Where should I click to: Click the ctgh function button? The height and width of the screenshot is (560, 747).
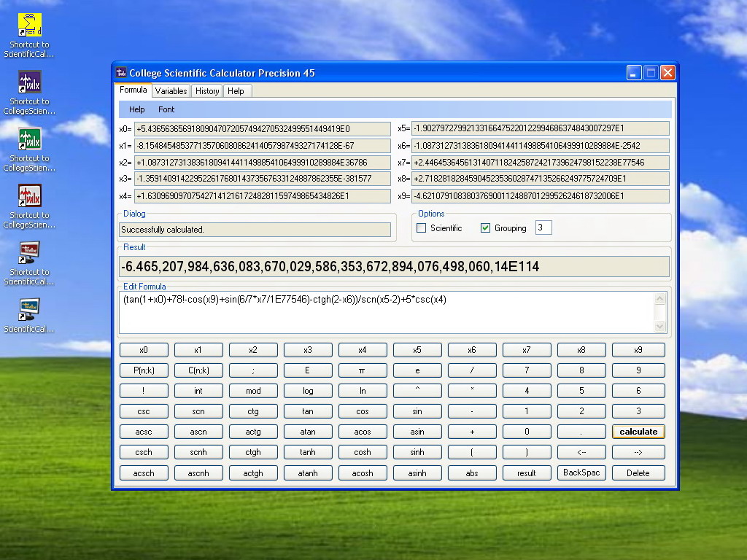click(x=253, y=452)
